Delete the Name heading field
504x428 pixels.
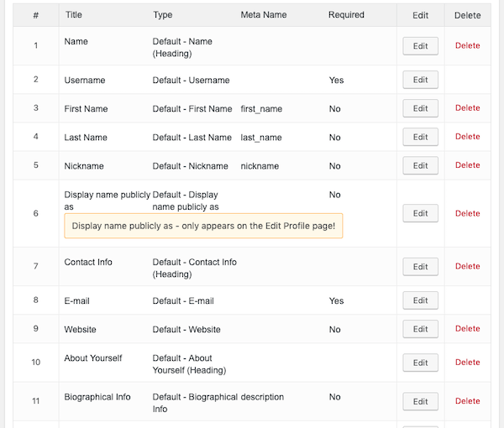tap(467, 45)
